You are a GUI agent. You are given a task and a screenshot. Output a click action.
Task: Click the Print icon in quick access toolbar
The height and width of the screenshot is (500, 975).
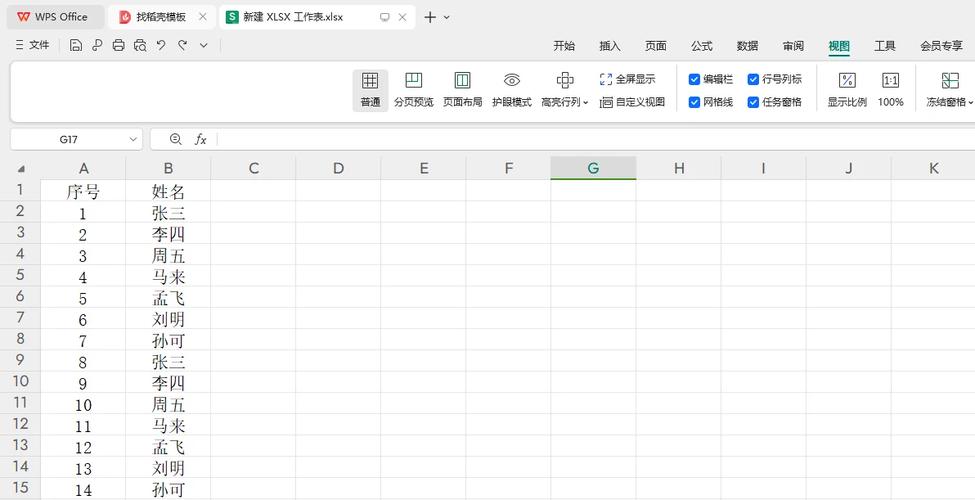point(119,45)
